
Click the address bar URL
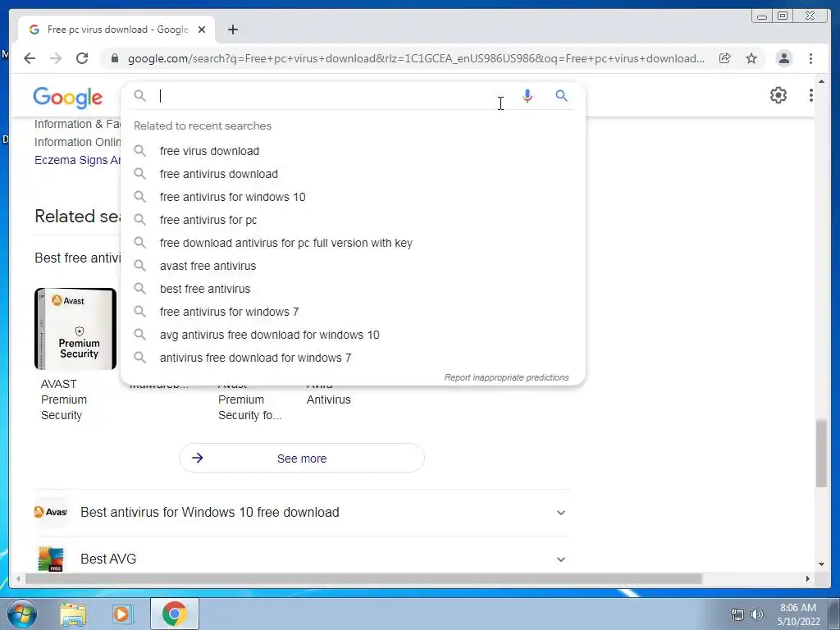[416, 58]
